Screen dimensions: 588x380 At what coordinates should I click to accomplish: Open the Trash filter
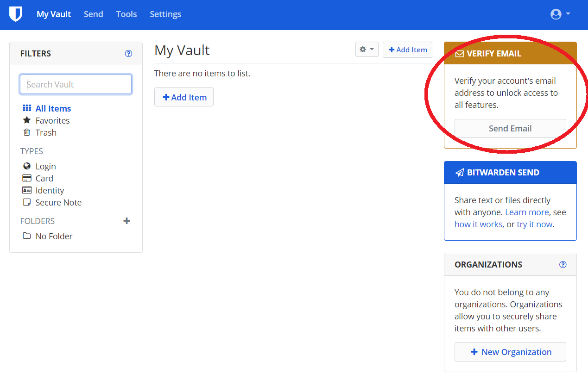(46, 132)
